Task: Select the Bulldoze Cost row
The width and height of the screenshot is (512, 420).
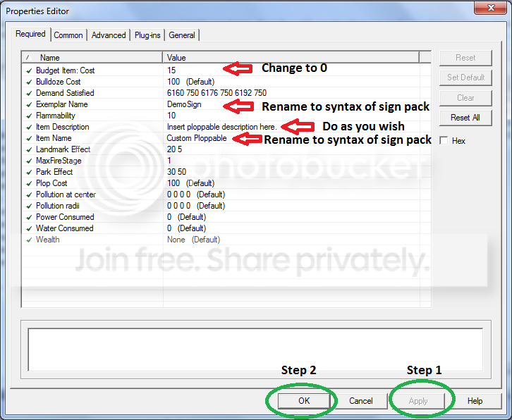Action: click(226, 82)
